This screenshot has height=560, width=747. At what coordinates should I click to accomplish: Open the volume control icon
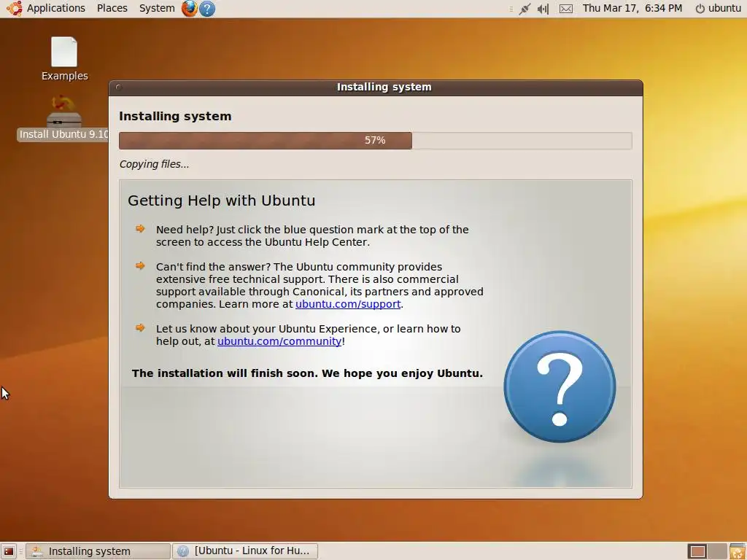pos(543,9)
